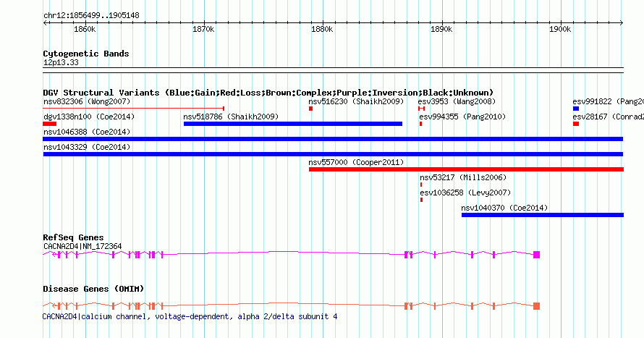This screenshot has height=338, width=644.
Task: Click the esv28167 variant label
Action: point(609,117)
